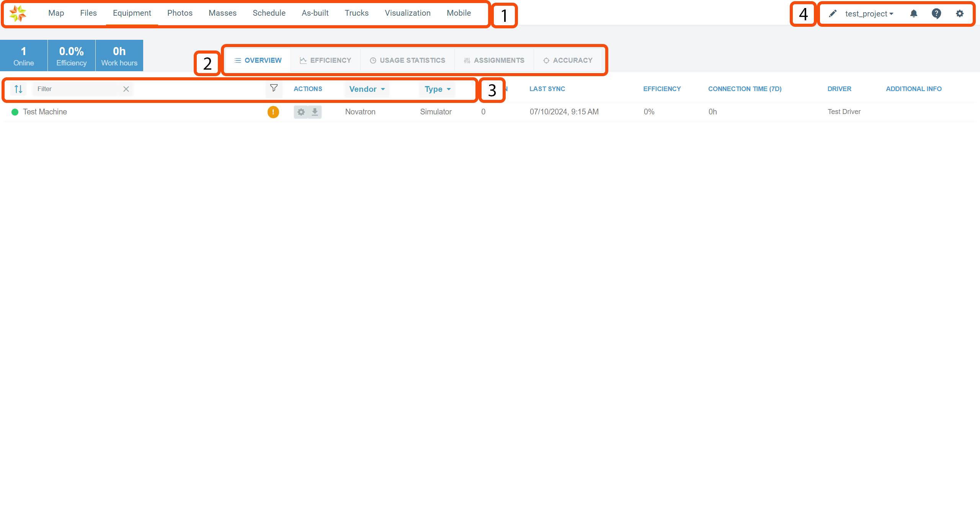Open the Trucks menu item
This screenshot has width=980, height=515.
356,13
